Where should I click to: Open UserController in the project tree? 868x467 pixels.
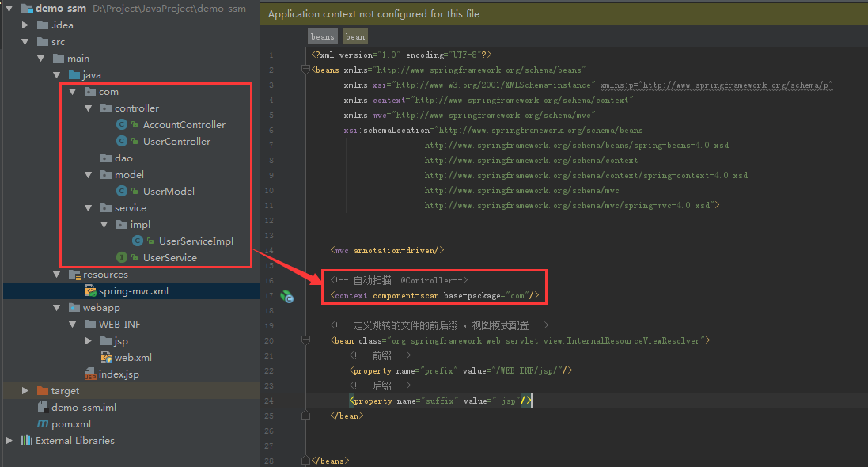(176, 141)
